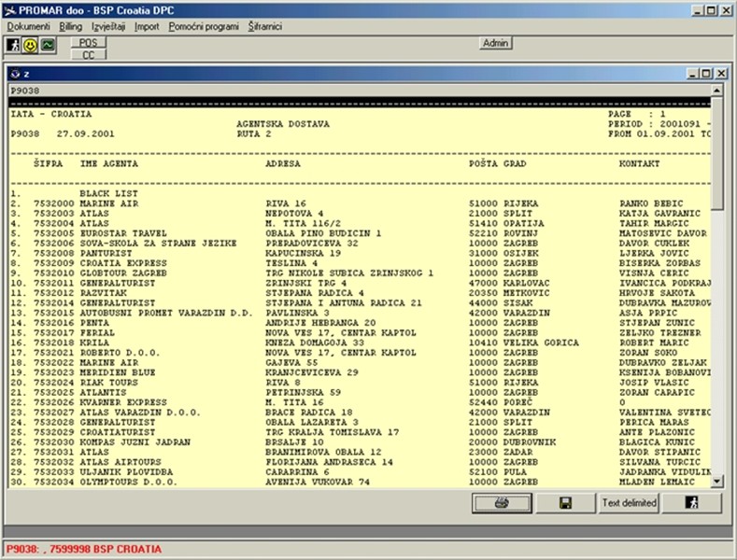The height and width of the screenshot is (560, 737).
Task: Open the Dokumenti menu
Action: (28, 27)
